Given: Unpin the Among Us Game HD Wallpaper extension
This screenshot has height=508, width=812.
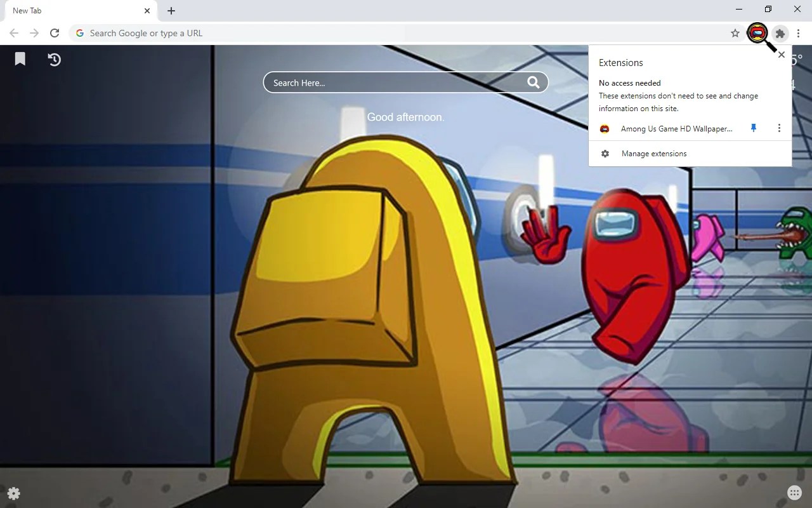Looking at the screenshot, I should pyautogui.click(x=753, y=128).
